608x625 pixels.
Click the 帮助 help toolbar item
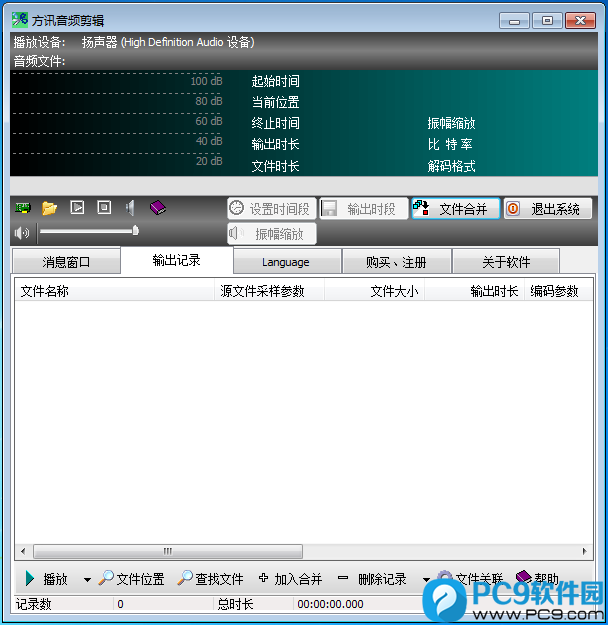tap(538, 578)
